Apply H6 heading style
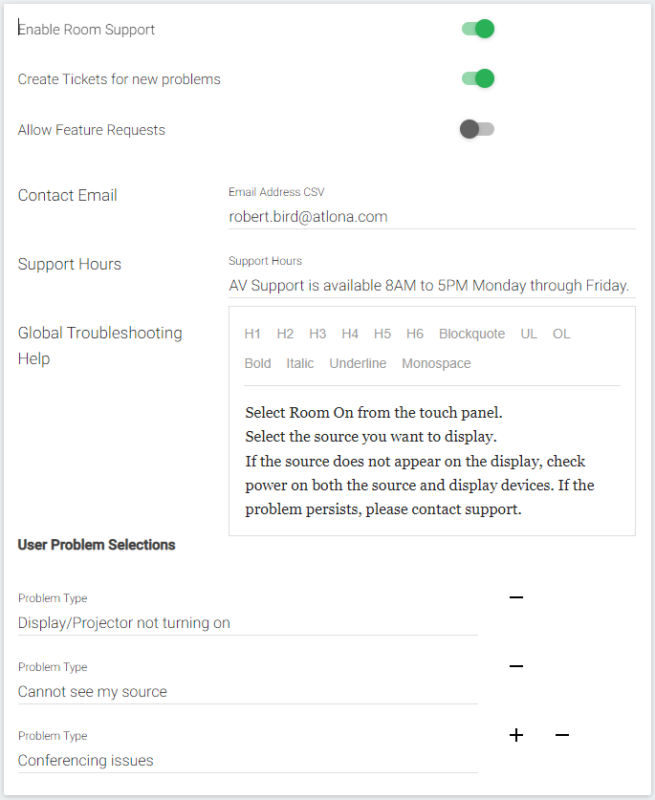Screen dimensions: 655x800 tap(415, 334)
